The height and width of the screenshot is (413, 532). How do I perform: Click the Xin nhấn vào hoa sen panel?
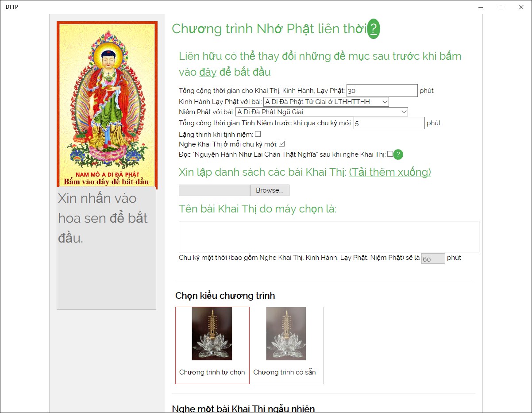[106, 248]
